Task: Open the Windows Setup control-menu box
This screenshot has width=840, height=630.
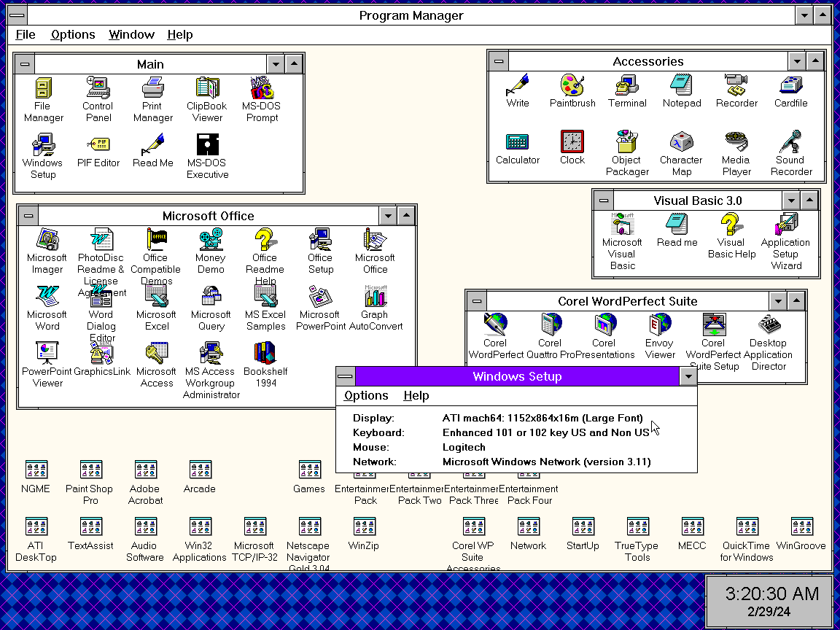Action: [346, 376]
